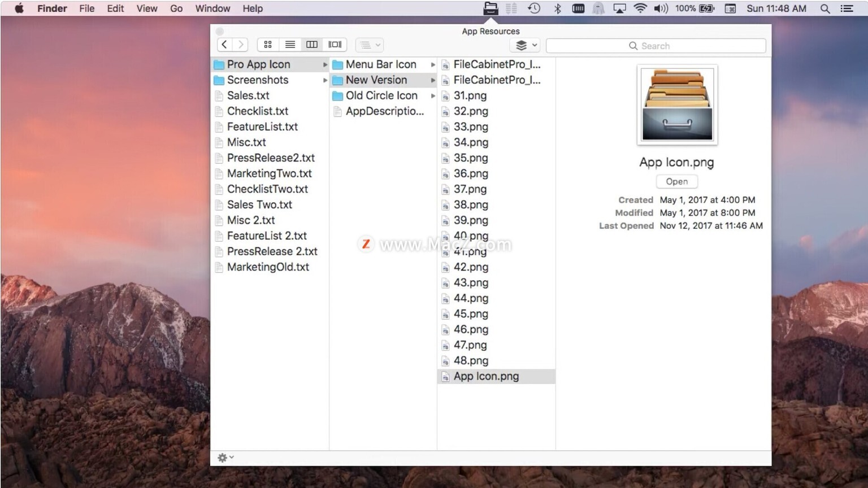Viewport: 868px width, 488px height.
Task: Click the App Icon.png preview thumbnail
Action: click(677, 105)
